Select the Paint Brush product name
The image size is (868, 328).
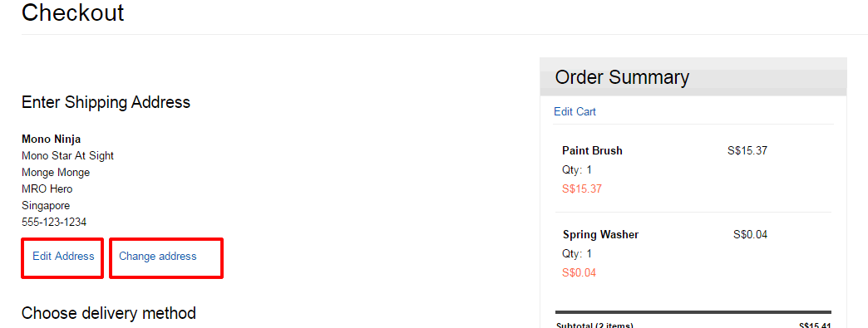click(x=592, y=150)
